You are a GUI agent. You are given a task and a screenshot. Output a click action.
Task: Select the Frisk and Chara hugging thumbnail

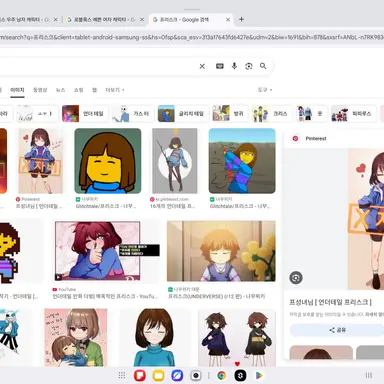pyautogui.click(x=76, y=337)
